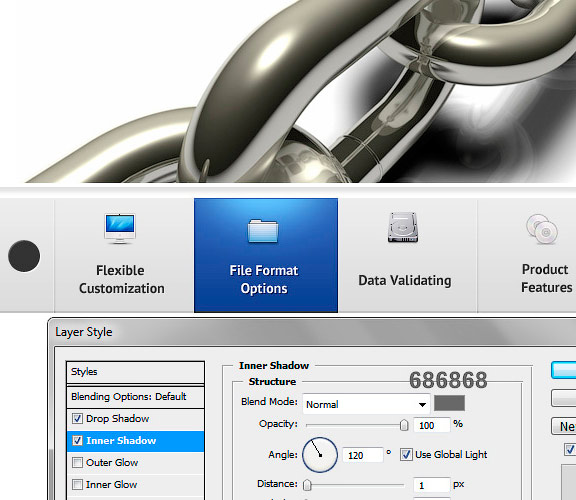The width and height of the screenshot is (576, 500).
Task: Click the gray shadow color swatch
Action: pos(449,403)
